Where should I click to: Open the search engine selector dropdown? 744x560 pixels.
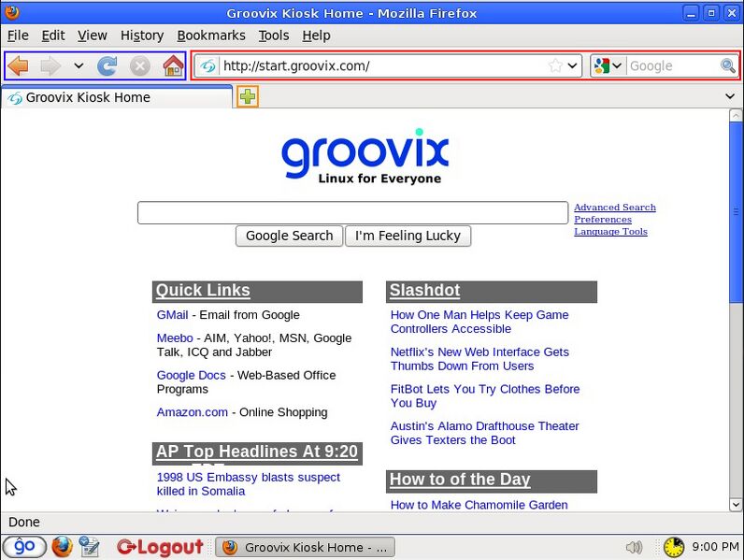point(608,65)
